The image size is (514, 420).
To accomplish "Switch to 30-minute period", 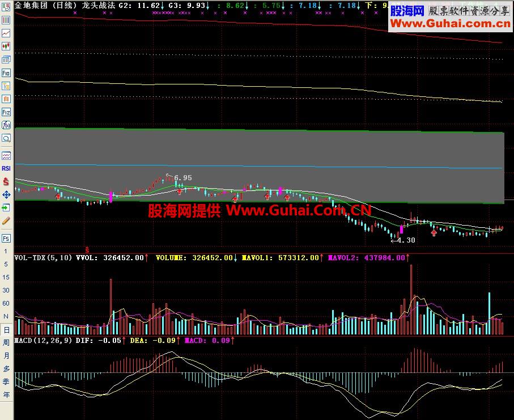I will 6,290.
